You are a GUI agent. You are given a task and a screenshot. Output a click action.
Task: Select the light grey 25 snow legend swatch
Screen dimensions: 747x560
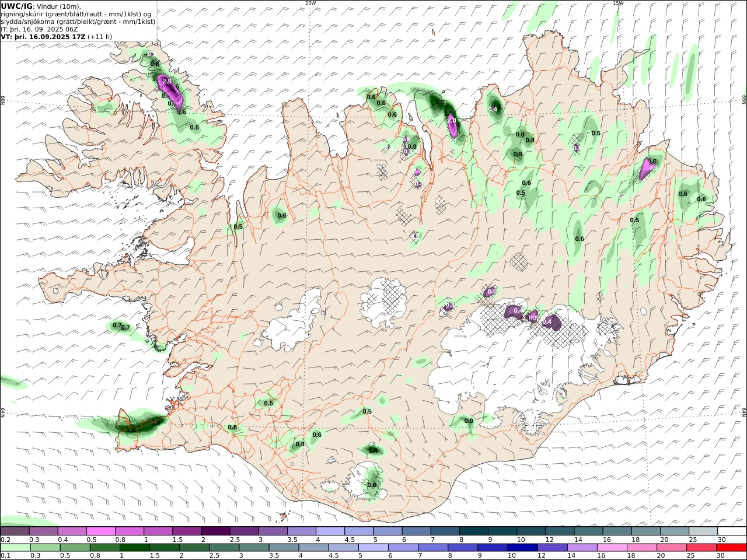(x=703, y=531)
